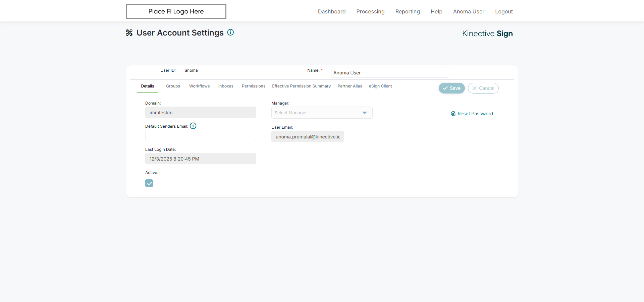
Task: Open the Reporting menu
Action: tap(408, 11)
